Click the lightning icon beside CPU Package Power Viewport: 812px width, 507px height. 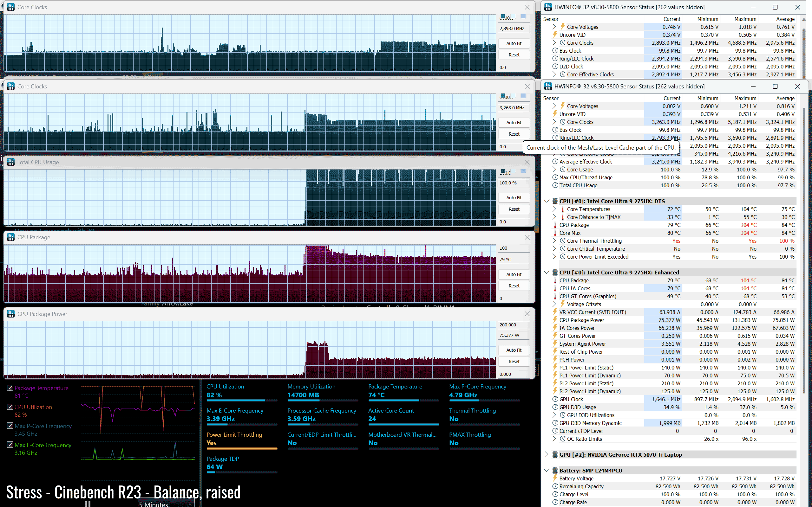[555, 320]
